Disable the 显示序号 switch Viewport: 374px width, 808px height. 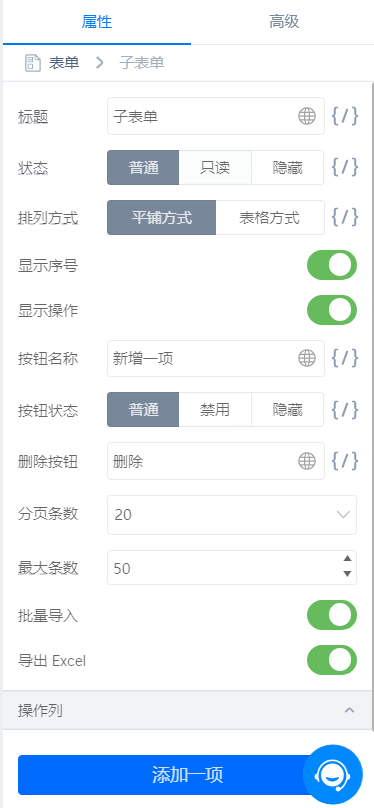332,265
